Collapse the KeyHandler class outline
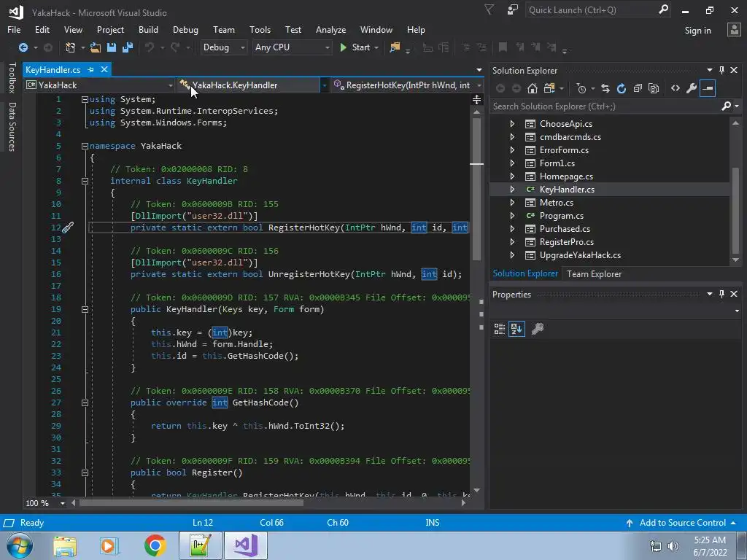 (85, 181)
